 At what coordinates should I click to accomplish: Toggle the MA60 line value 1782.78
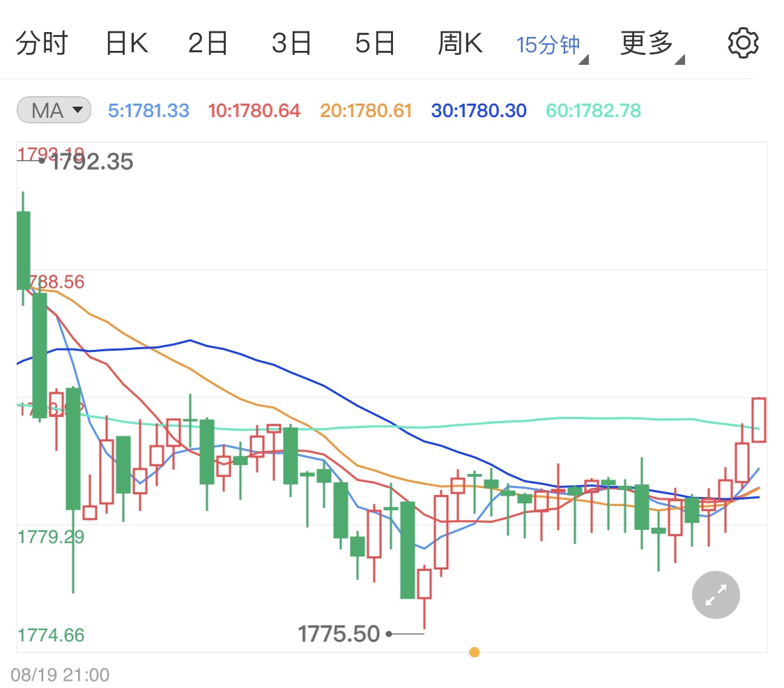592,110
